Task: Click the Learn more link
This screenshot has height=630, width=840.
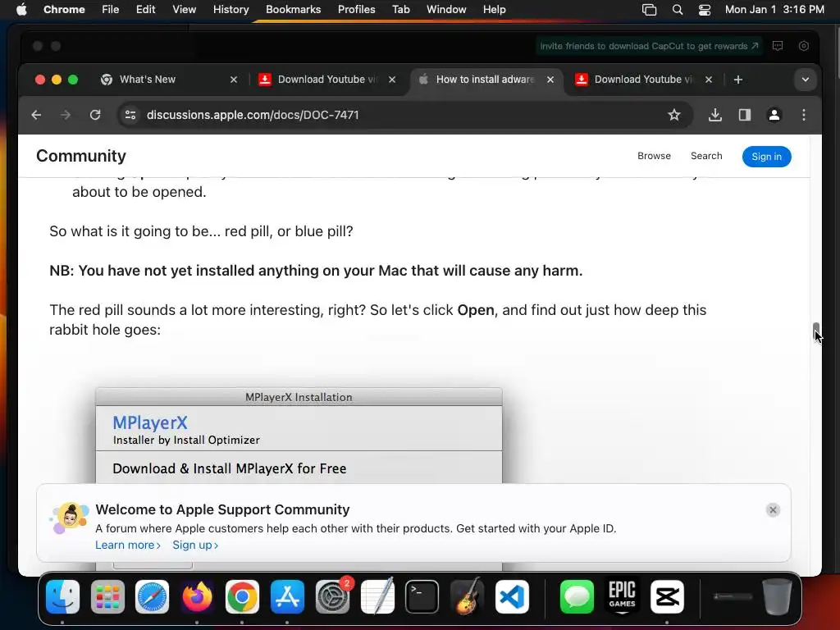Action: click(128, 545)
